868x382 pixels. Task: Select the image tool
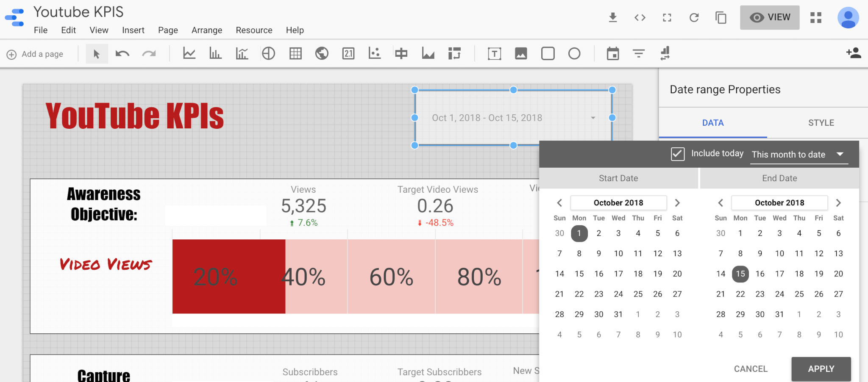[521, 53]
